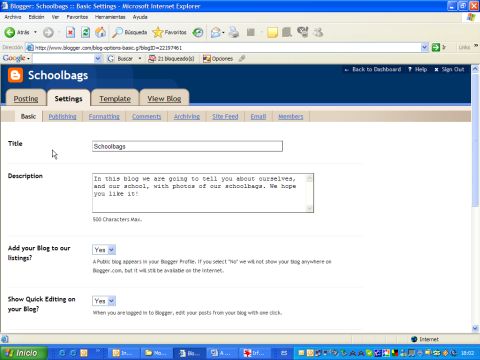Open 'Add your Blog to our listings' dropdown
The image size is (480, 360).
click(x=104, y=250)
